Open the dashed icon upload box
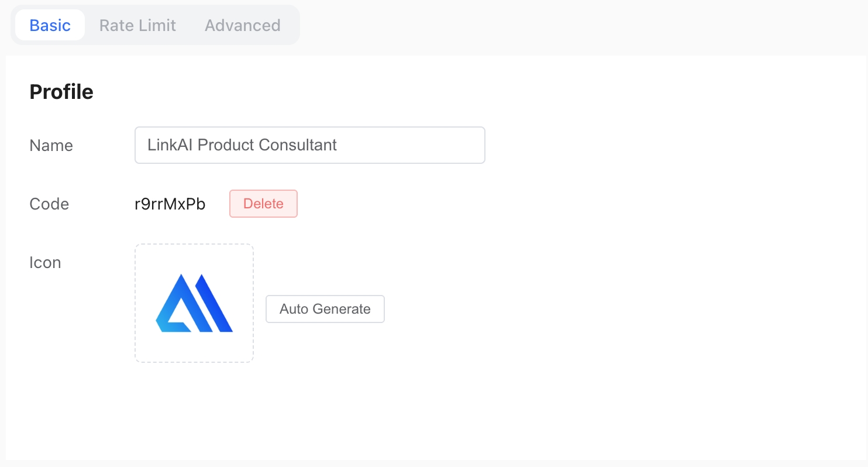Viewport: 868px width, 467px height. coord(194,303)
